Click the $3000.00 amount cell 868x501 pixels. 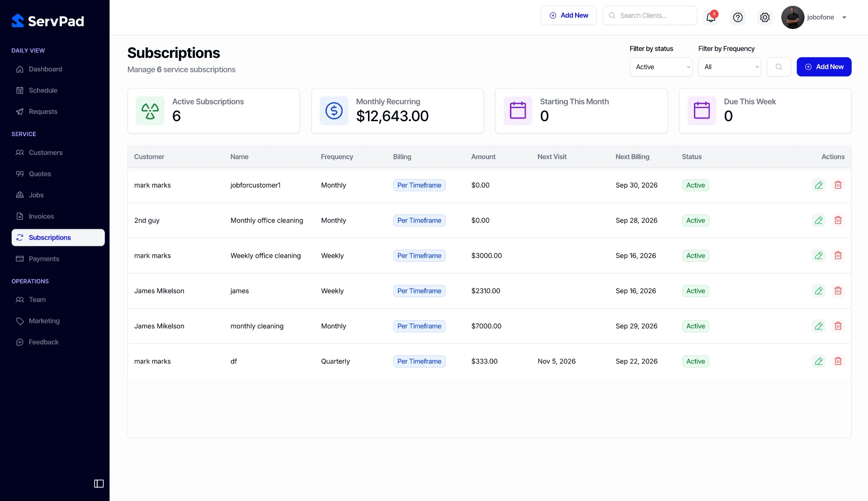coord(486,255)
